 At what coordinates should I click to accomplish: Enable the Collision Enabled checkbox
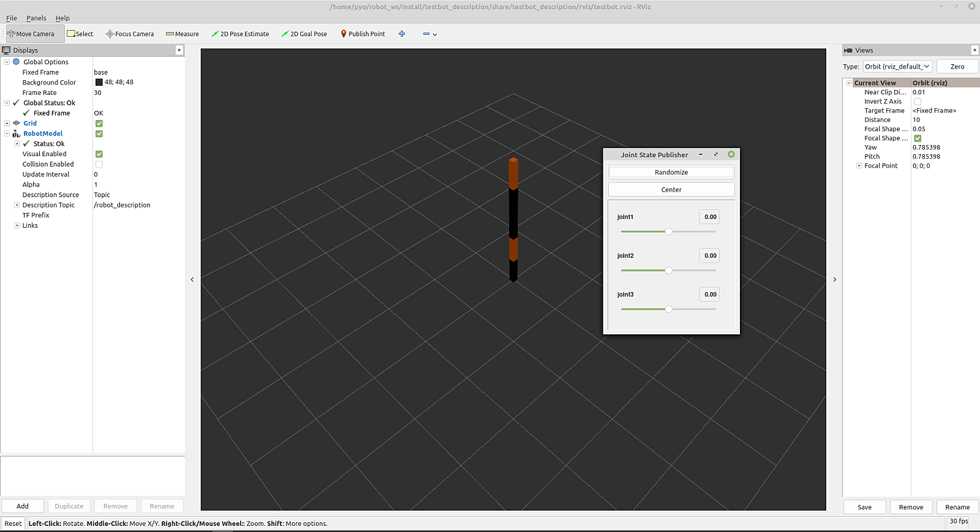point(99,165)
